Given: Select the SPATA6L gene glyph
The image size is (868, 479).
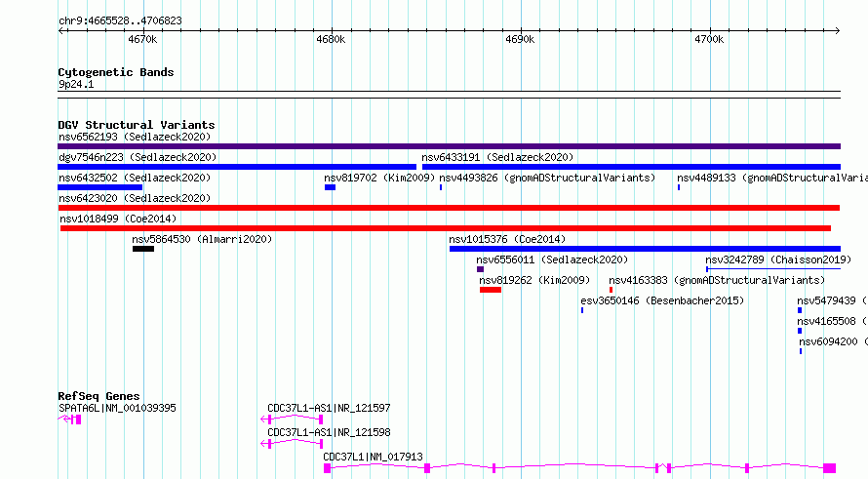Looking at the screenshot, I should click(70, 419).
